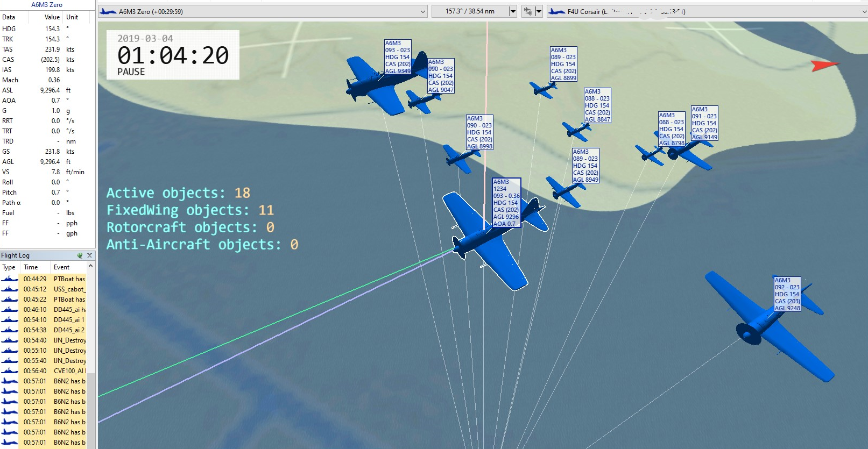Click the ship icon beside 00:54:40
The width and height of the screenshot is (868, 449).
pos(9,340)
